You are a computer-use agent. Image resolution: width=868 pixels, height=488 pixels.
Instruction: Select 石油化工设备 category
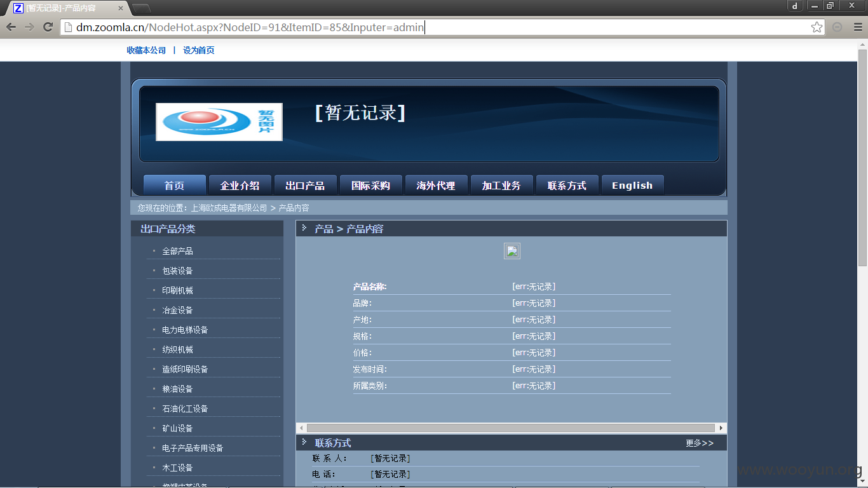(x=185, y=409)
